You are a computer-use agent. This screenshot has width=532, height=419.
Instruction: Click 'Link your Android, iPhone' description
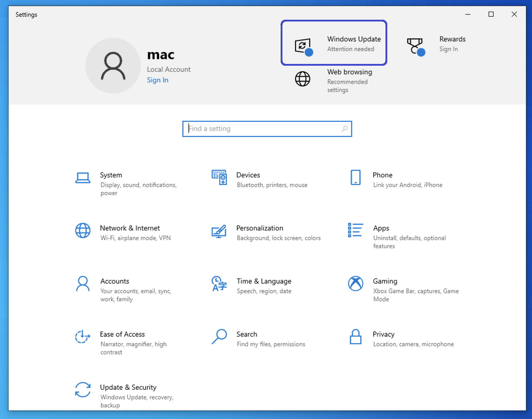408,185
